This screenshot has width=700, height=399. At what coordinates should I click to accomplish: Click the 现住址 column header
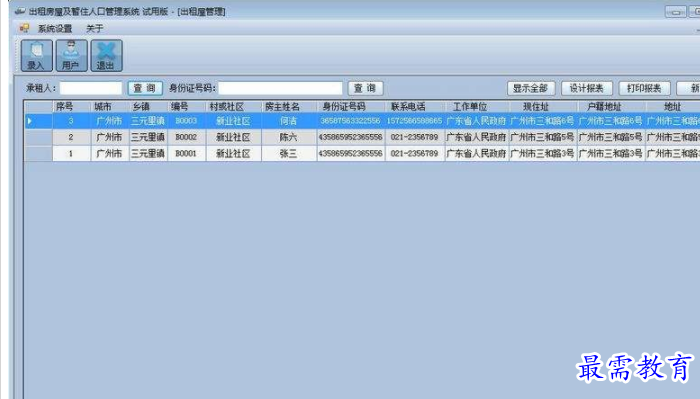[x=543, y=107]
